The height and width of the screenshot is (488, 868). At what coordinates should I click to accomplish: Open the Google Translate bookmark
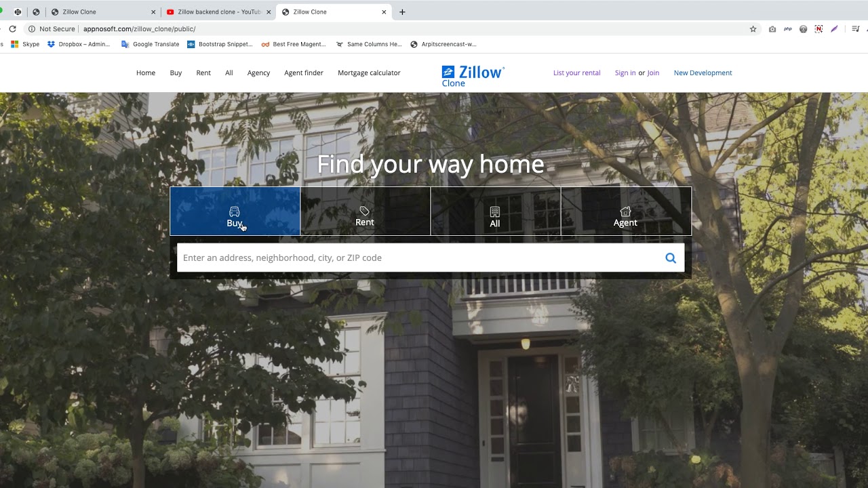point(150,44)
